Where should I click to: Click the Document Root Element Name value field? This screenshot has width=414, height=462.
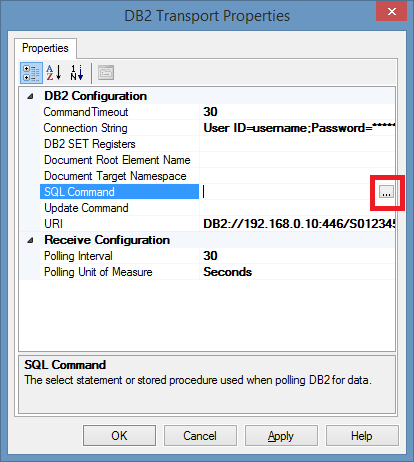click(297, 160)
